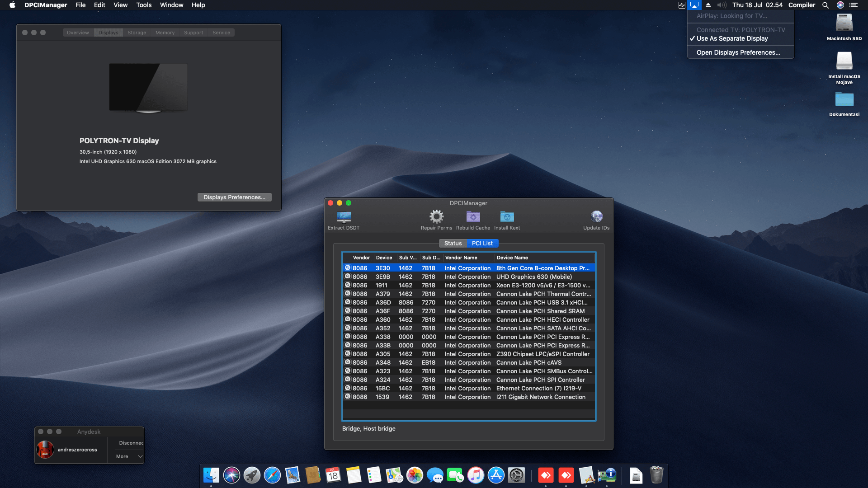Screen dimensions: 868x488
Task: Click the Rebuild Cache folder icon
Action: (473, 217)
